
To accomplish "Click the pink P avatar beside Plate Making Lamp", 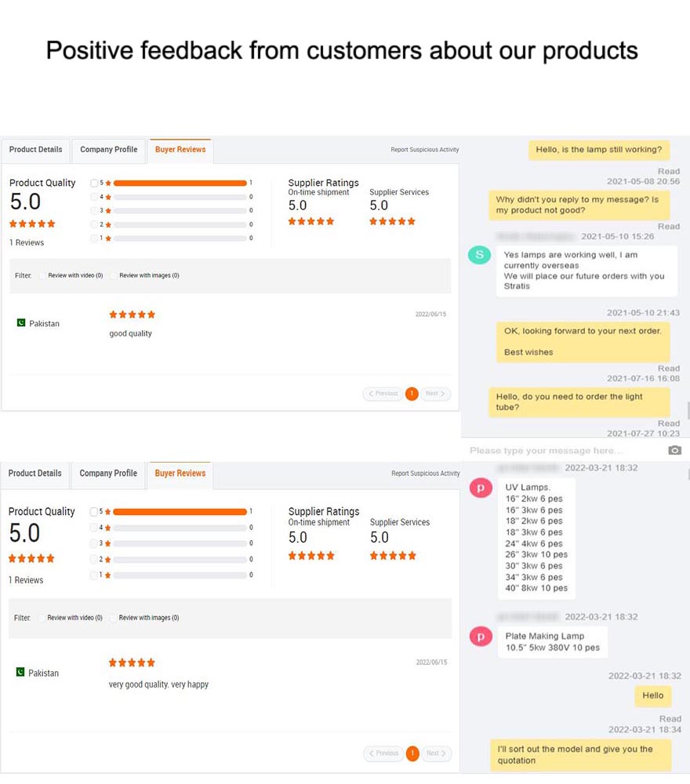I will [481, 637].
